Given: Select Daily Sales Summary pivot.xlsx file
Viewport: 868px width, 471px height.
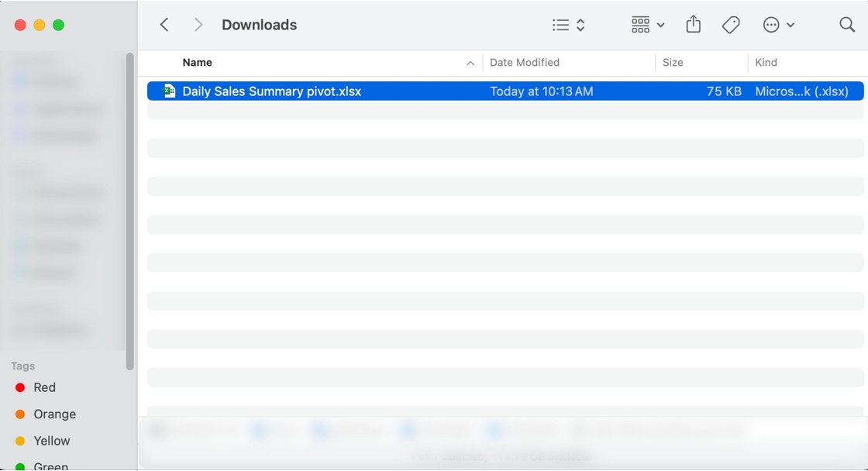Looking at the screenshot, I should 505,91.
